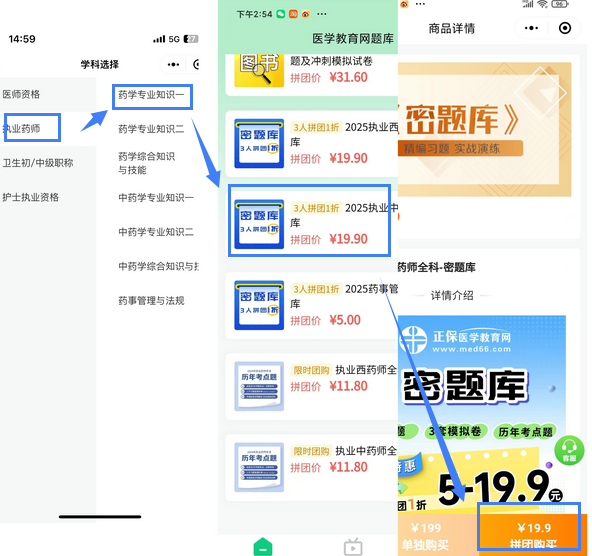Screen dimensions: 592x556
Task: Tap 3套模拟卷 green pill label
Action: coord(455,431)
